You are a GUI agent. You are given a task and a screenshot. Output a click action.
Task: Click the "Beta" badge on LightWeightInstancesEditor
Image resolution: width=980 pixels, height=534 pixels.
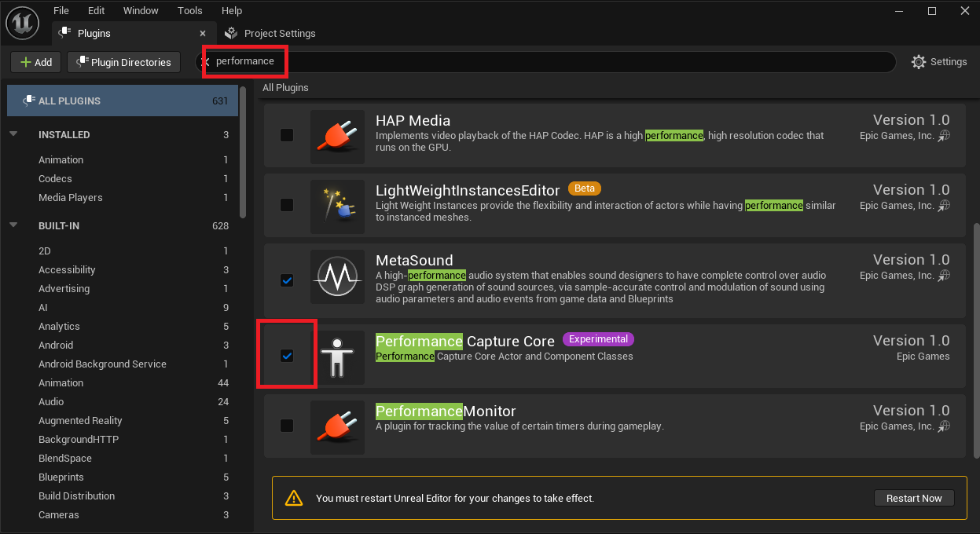point(584,188)
